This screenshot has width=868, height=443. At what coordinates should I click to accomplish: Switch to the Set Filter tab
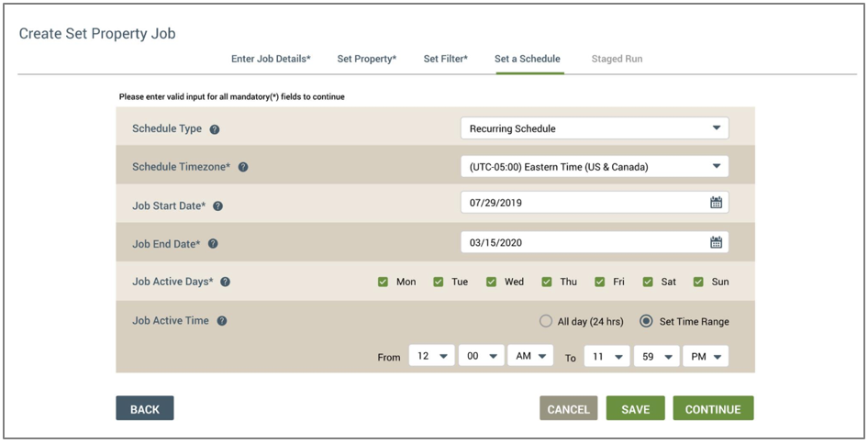pyautogui.click(x=446, y=59)
